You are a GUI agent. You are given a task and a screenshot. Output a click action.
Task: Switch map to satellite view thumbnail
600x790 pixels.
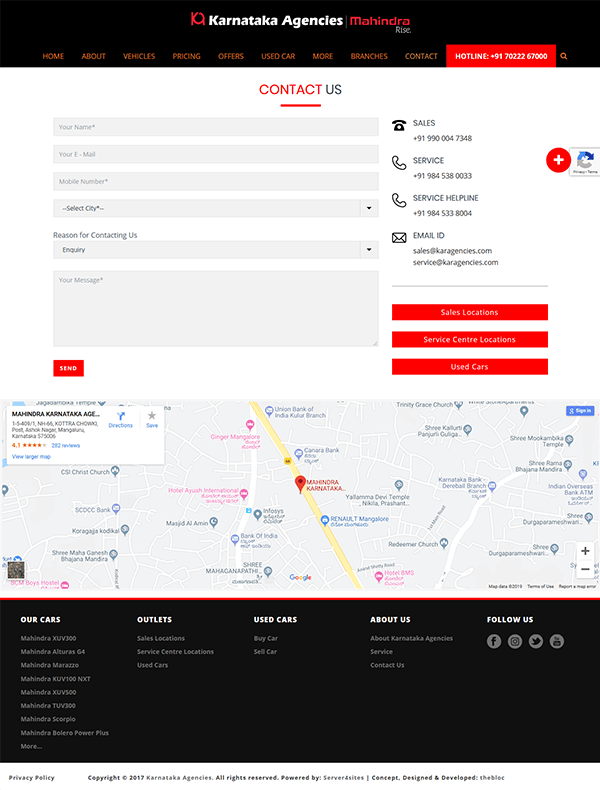tap(16, 570)
